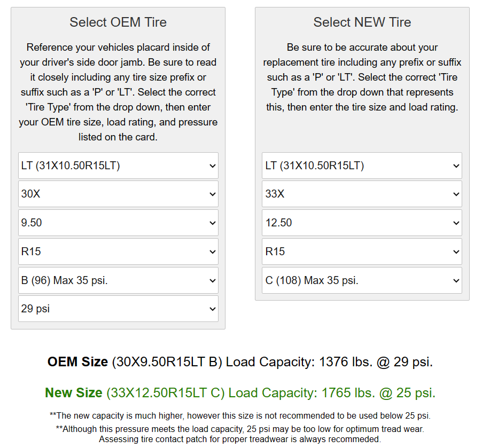Expand NEW tire diameter 33X dropdown
Viewport: 498px width, 448px height.
click(362, 194)
